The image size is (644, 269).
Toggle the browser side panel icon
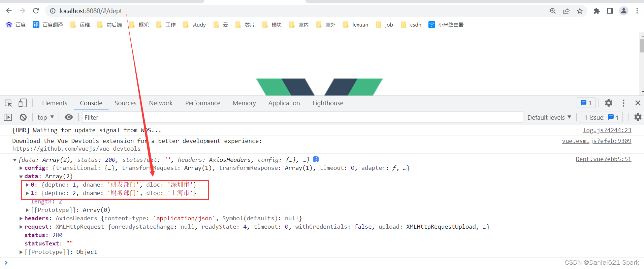(x=610, y=11)
